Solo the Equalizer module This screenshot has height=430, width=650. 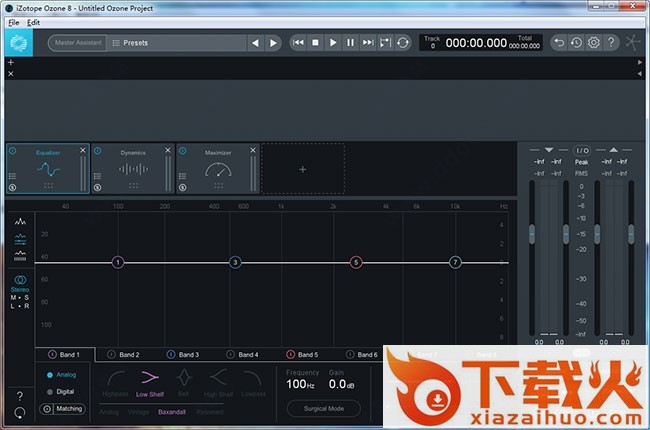12,188
